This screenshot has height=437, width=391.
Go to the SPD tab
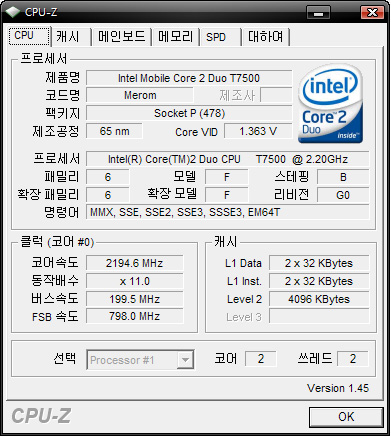(220, 36)
